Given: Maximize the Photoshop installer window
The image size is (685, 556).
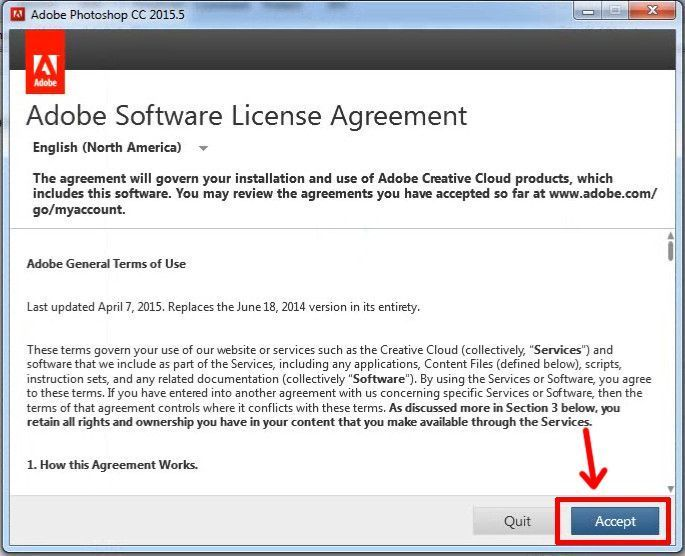Looking at the screenshot, I should pos(614,11).
